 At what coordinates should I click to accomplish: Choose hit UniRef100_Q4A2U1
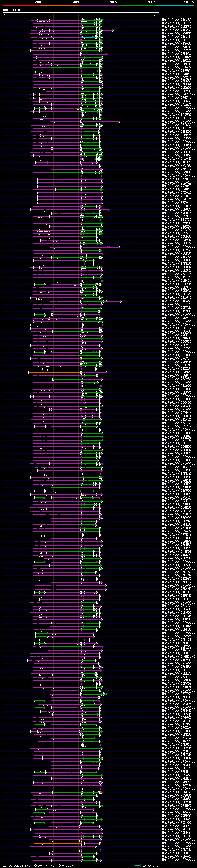[x=177, y=37]
